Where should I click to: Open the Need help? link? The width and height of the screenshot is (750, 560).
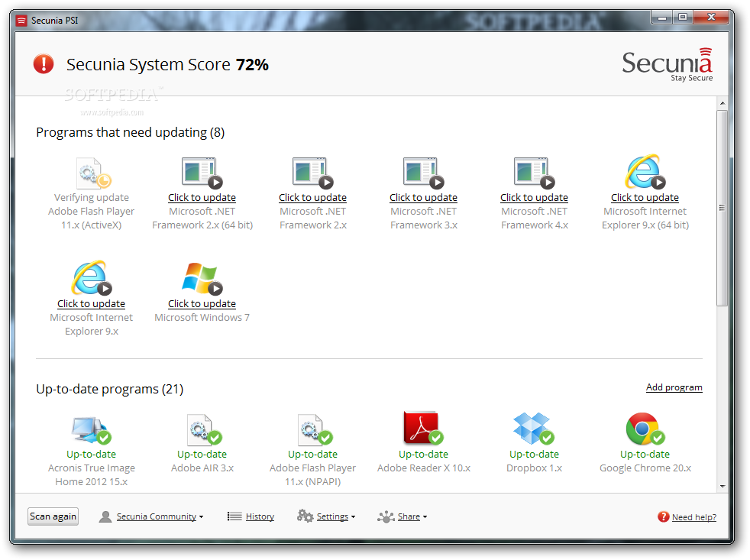click(693, 517)
